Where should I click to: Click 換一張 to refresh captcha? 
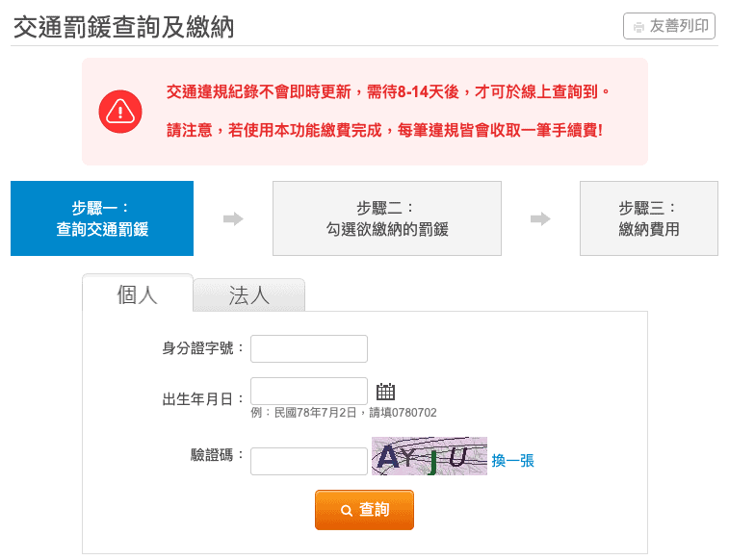(513, 461)
